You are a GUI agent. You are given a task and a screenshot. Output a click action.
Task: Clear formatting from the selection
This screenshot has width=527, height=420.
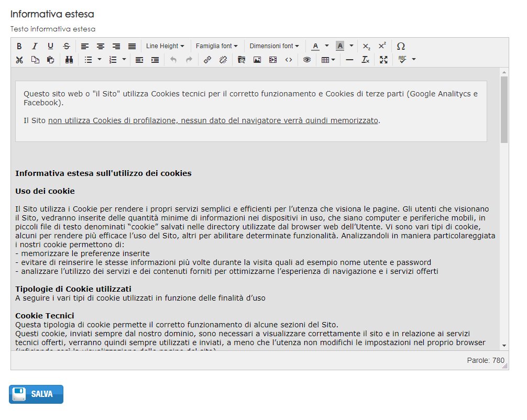365,60
